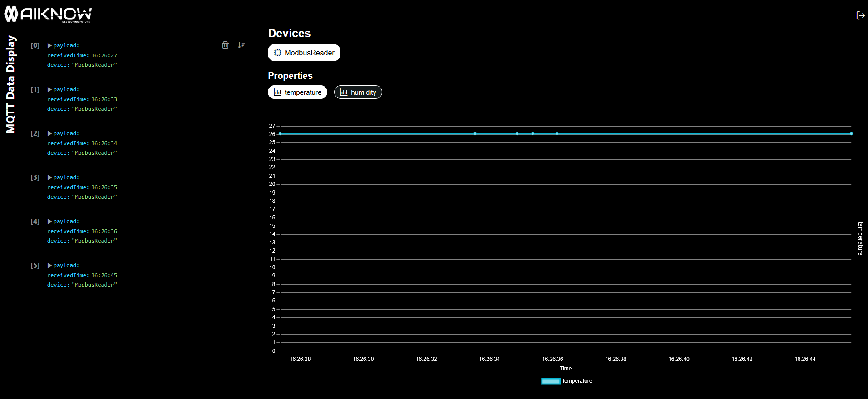Click receivedTime 16:26:45 value

tap(104, 275)
